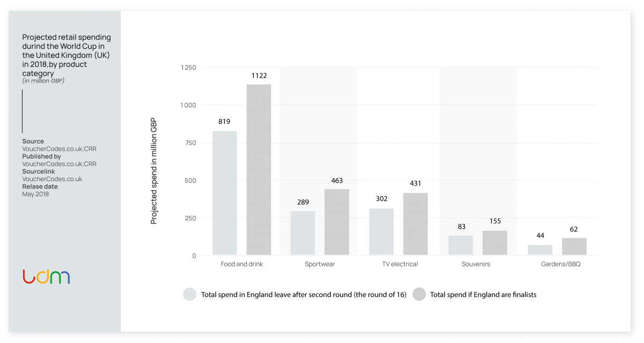Click the Souvenirs category axis label
Screen dimensions: 644x343
[x=475, y=264]
